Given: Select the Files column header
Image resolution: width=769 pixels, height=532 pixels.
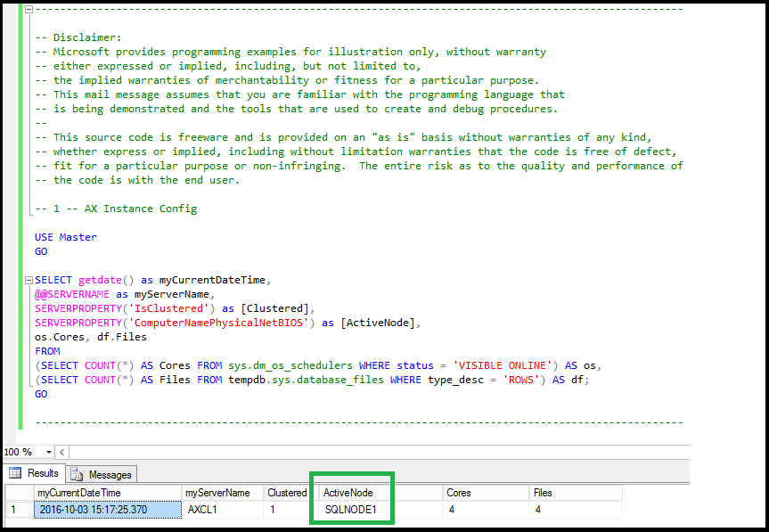Looking at the screenshot, I should tap(543, 493).
